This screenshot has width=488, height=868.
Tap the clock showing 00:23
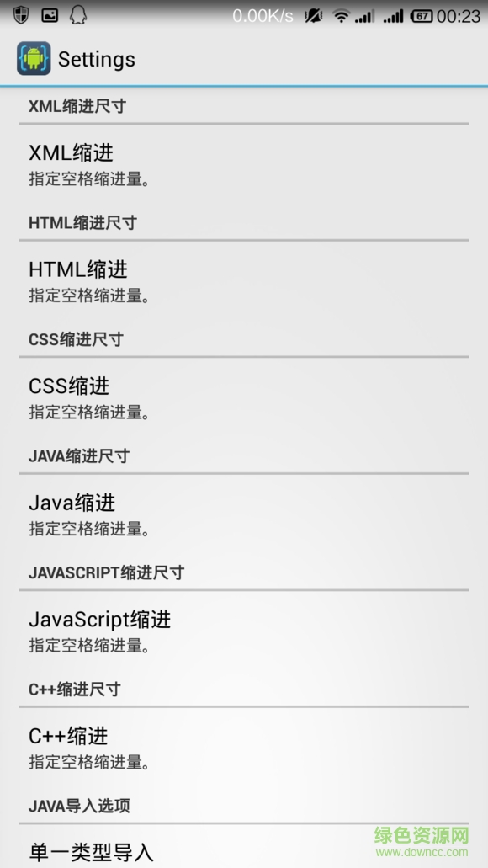458,17
